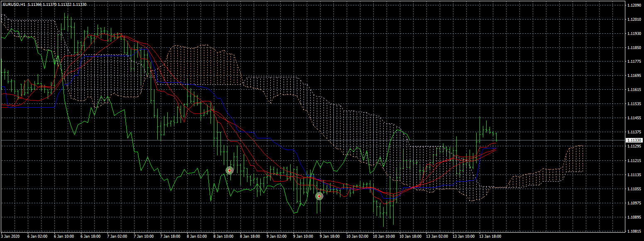Viewport: 644px width, 241px height.
Task: Click the 1.10815 price axis label
Action: [x=635, y=231]
